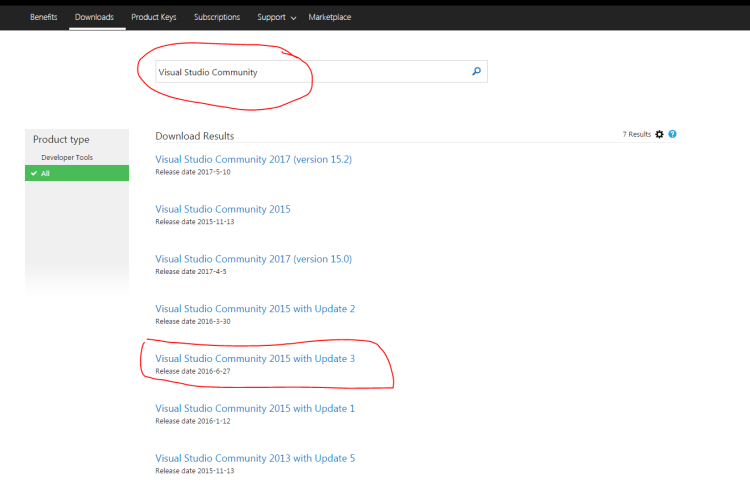This screenshot has height=486, width=750.
Task: Go to the Benefits tab
Action: pos(44,17)
